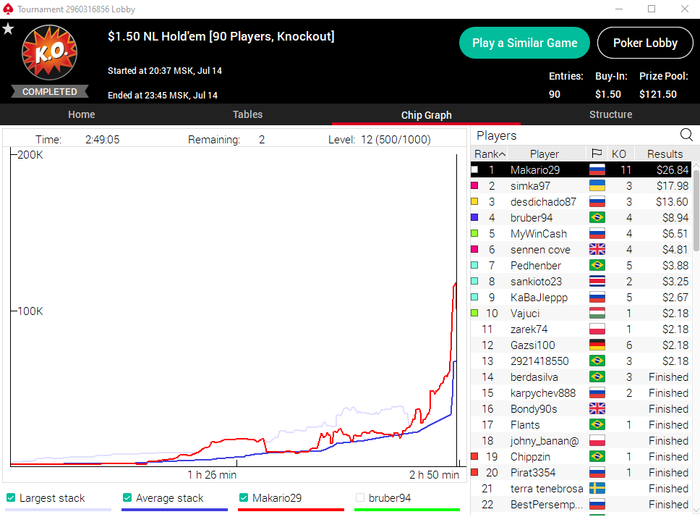The width and height of the screenshot is (700, 517).
Task: Click the K.O. tournament logo
Action: (50, 53)
